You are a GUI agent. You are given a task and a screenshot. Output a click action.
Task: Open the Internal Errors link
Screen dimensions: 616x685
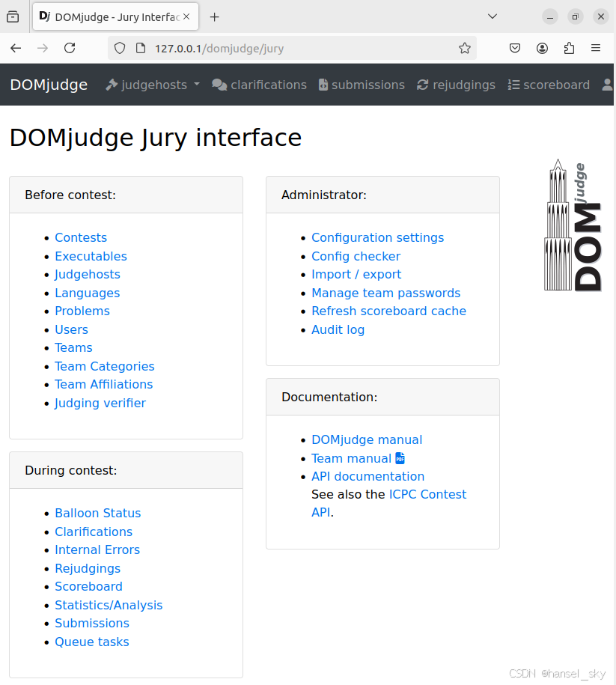coord(97,549)
